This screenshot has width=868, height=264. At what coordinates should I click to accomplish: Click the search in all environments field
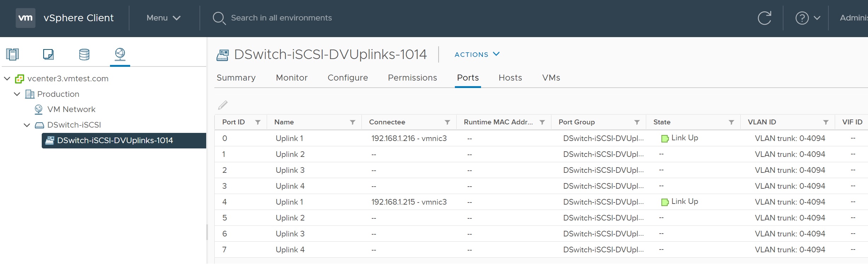(x=281, y=18)
